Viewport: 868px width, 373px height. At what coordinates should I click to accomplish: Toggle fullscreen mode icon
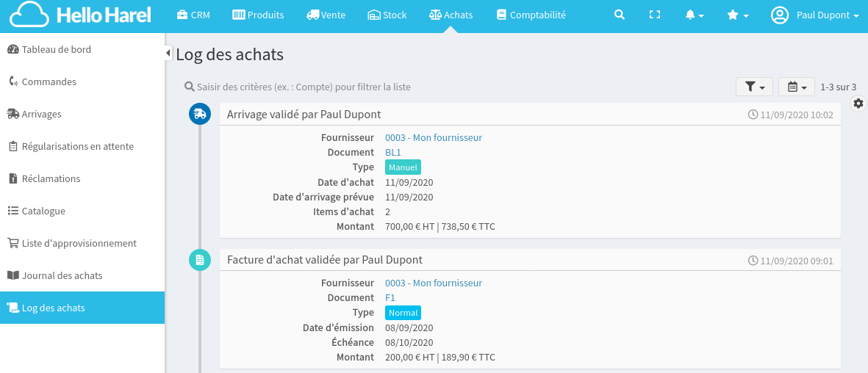[x=655, y=15]
